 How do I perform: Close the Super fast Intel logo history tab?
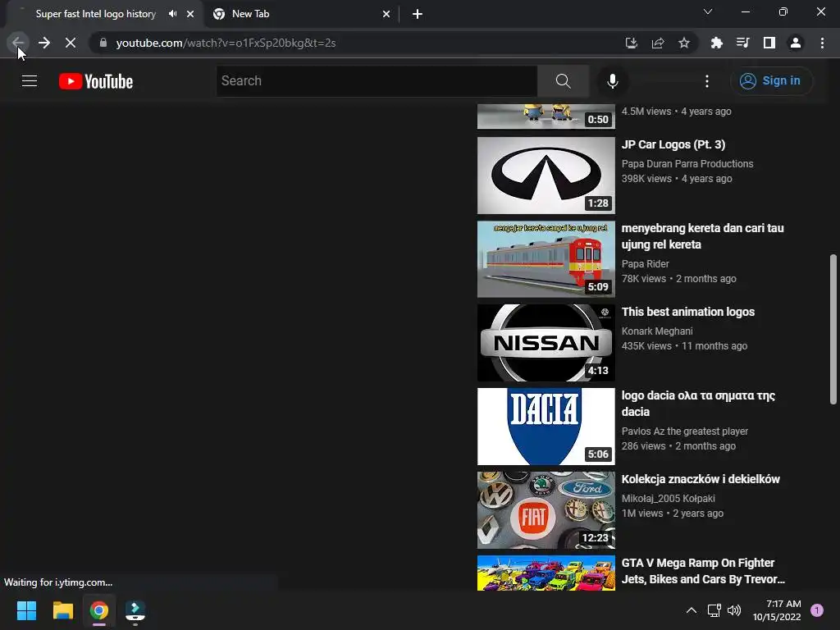tap(190, 14)
